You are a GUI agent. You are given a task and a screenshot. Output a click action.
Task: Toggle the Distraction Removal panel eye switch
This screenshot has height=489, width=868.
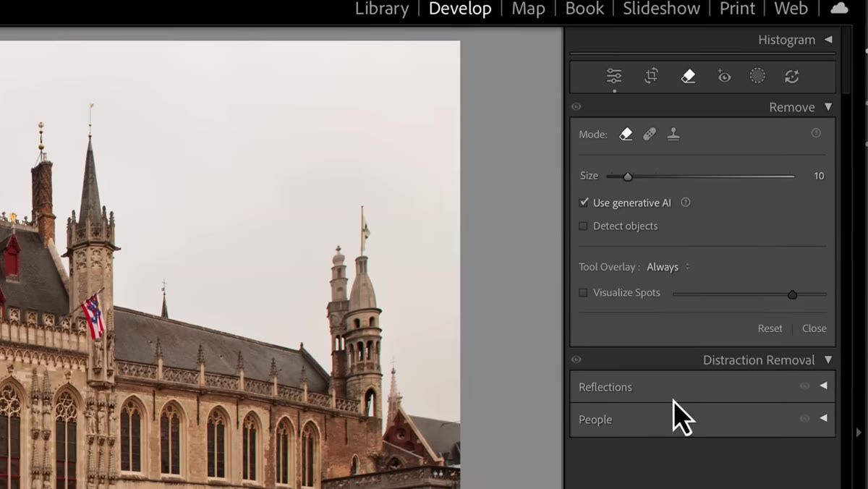click(x=576, y=360)
